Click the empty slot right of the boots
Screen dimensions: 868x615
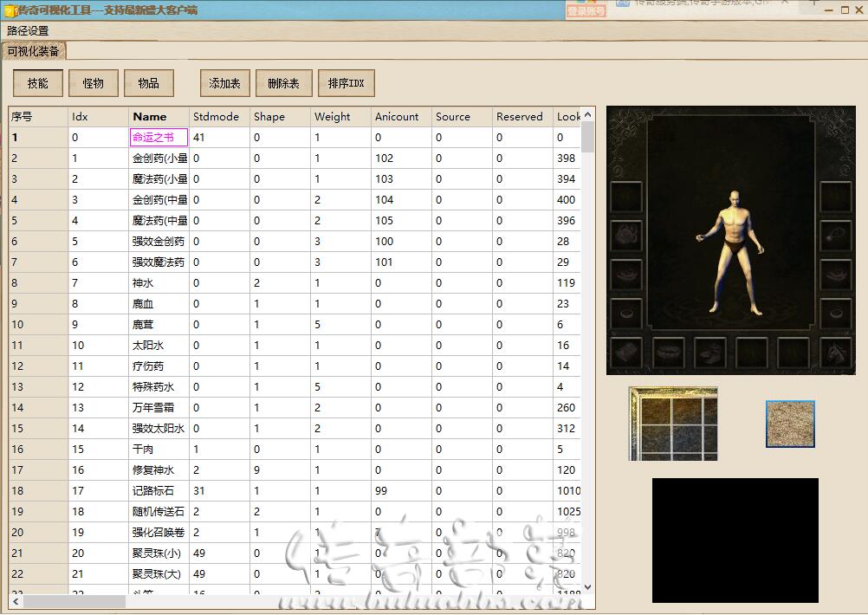[751, 353]
